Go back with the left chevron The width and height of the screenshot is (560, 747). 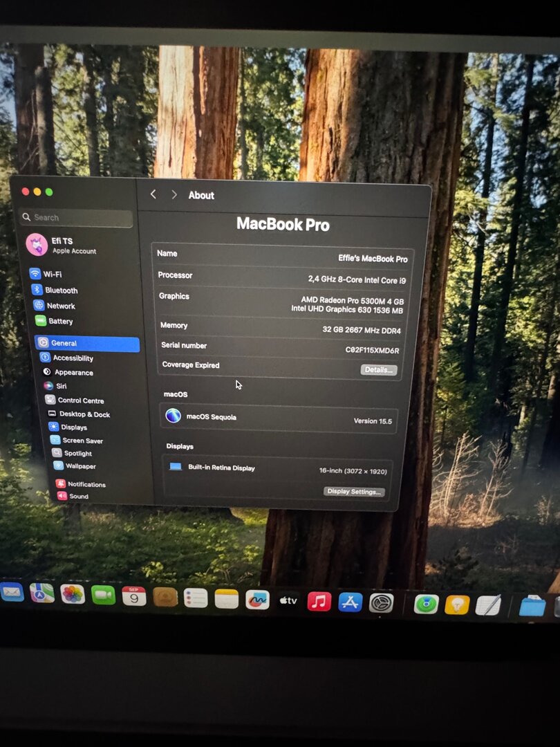pyautogui.click(x=153, y=194)
